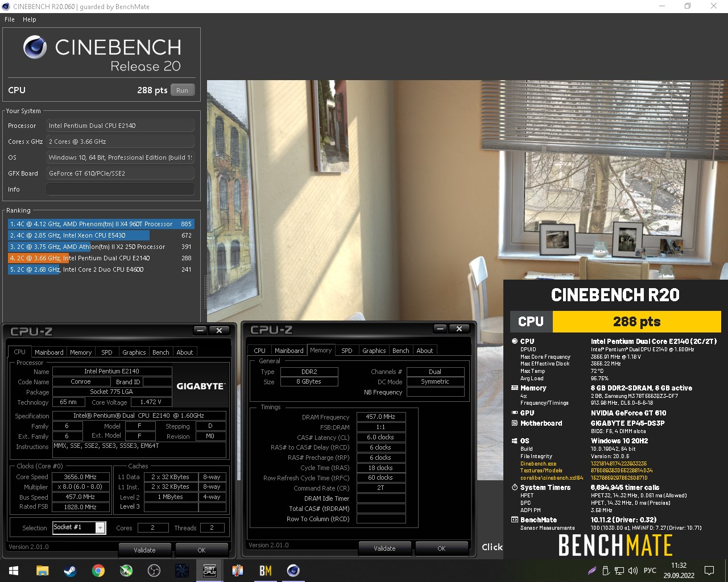This screenshot has width=728, height=582.
Task: Open the notification center icon
Action: (709, 571)
